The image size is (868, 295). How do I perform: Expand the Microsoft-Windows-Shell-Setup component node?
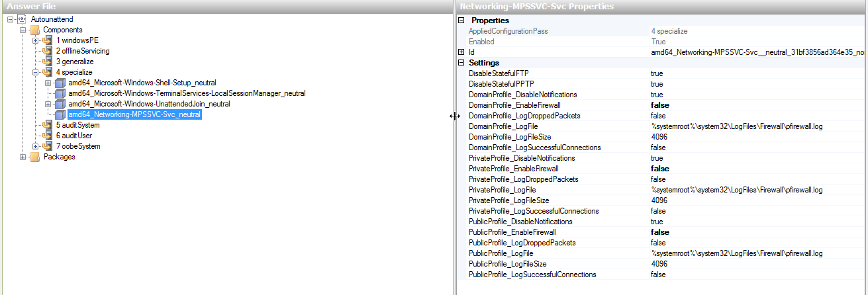point(48,83)
